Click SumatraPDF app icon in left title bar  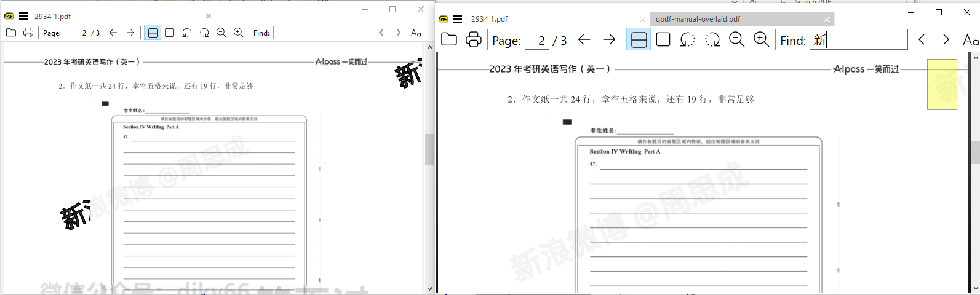(x=9, y=17)
